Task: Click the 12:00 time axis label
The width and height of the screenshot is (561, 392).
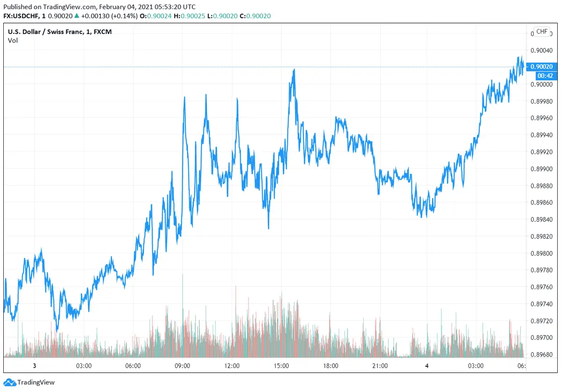Action: point(232,365)
